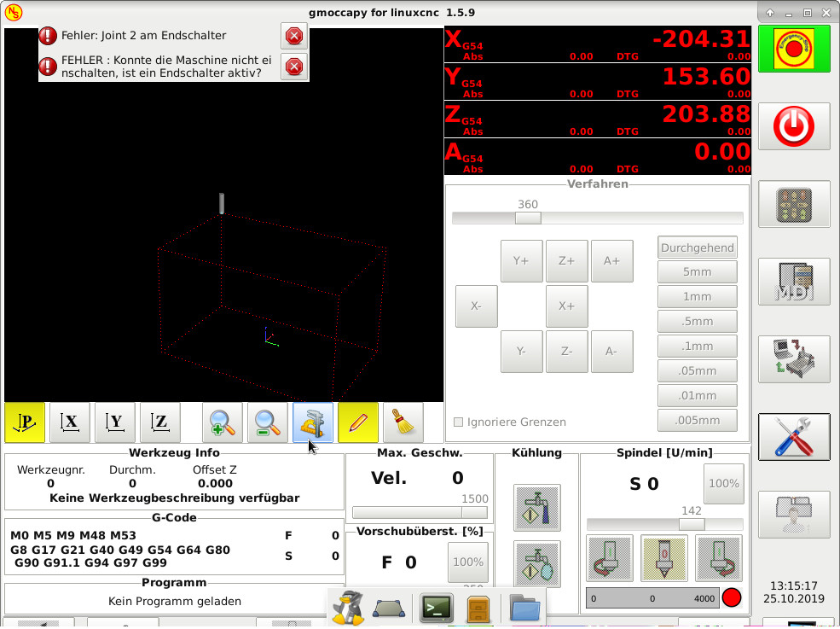Open the user tabs button
The height and width of the screenshot is (629, 840).
point(794,515)
